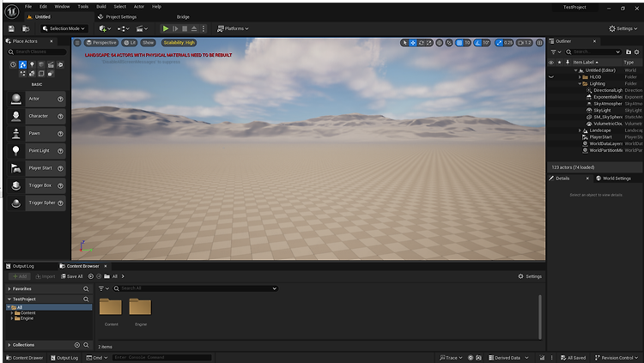Click the Browse content icon beside Save
The image size is (644, 363).
click(x=26, y=28)
